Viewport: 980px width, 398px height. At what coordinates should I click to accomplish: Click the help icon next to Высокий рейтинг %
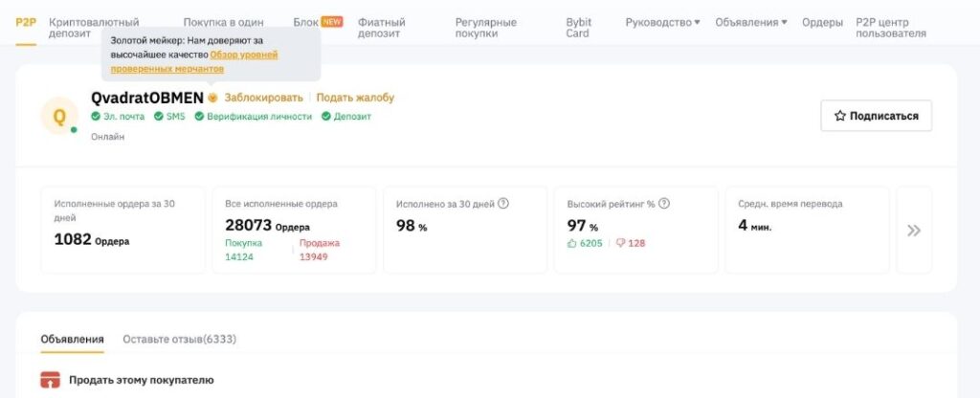(x=664, y=203)
